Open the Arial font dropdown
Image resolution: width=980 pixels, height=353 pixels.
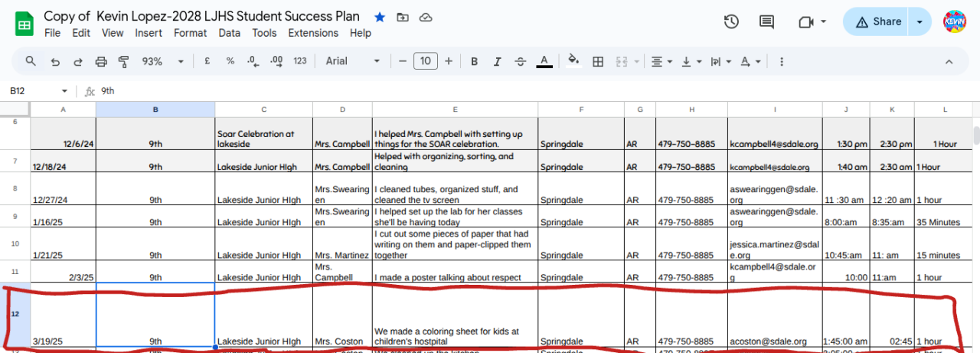click(x=353, y=61)
